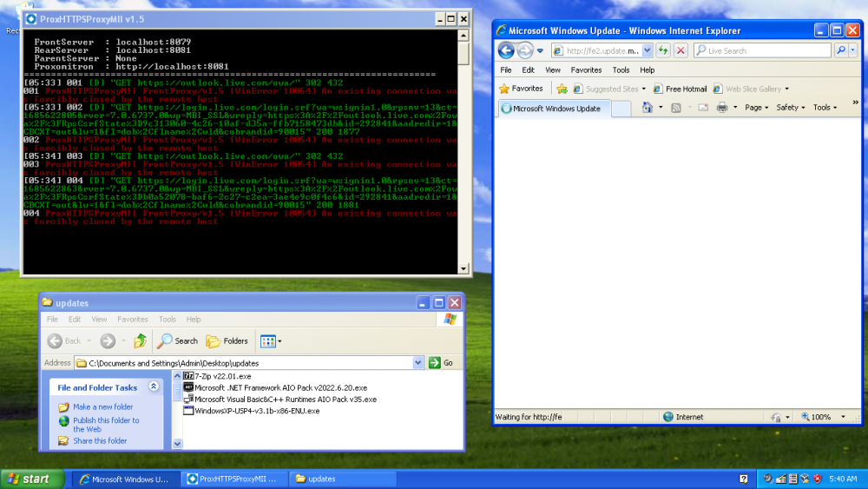Viewport: 868px width, 489px height.
Task: Click the Print icon in IE command bar
Action: pyautogui.click(x=722, y=108)
